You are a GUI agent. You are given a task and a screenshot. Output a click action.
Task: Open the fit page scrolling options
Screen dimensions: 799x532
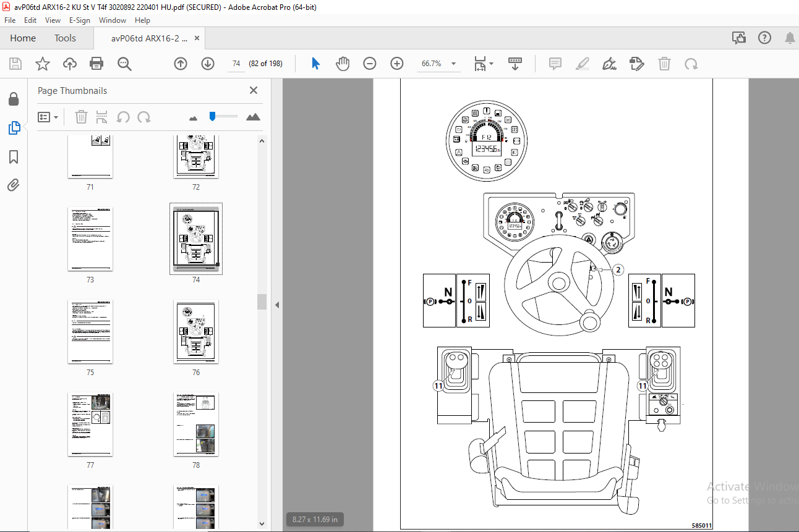coord(484,64)
